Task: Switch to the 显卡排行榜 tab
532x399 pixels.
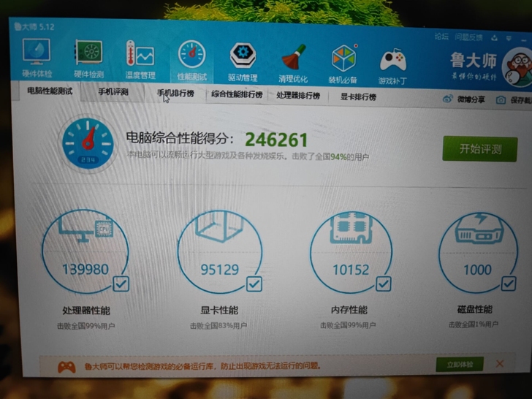Action: pyautogui.click(x=358, y=97)
